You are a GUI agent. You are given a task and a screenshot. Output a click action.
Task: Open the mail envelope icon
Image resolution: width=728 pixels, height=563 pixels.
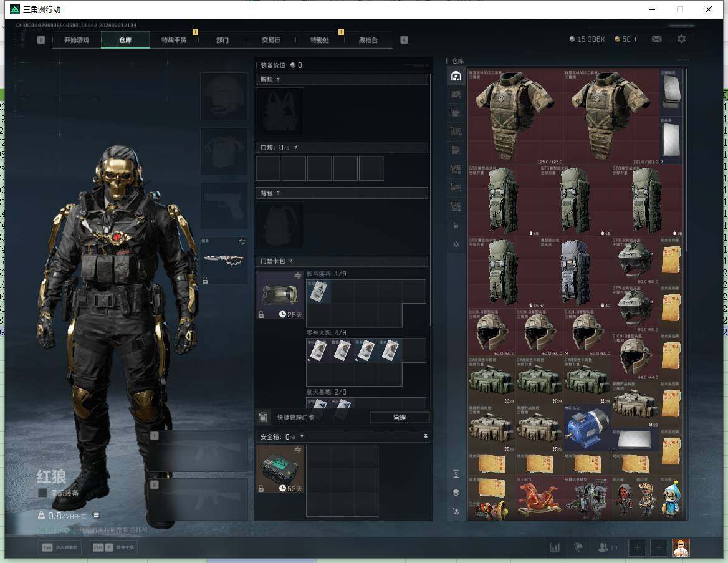click(656, 39)
